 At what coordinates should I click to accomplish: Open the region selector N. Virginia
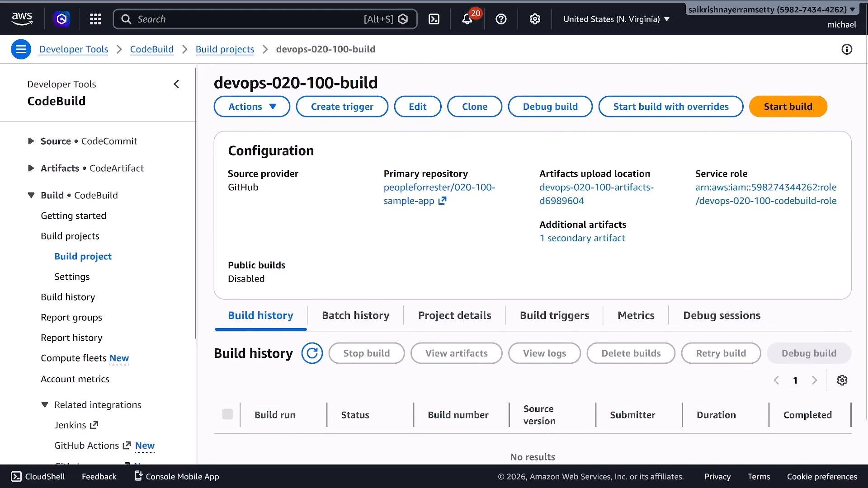pyautogui.click(x=616, y=19)
